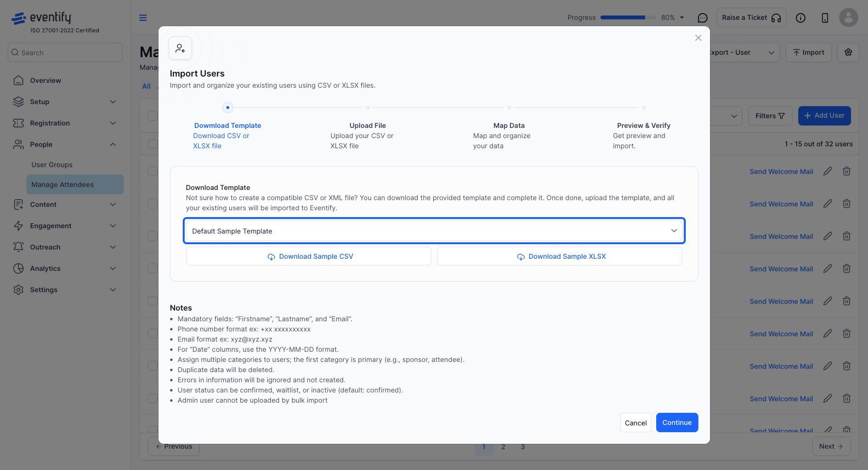
Task: Click the edit pencil in fourth user row
Action: point(828,268)
